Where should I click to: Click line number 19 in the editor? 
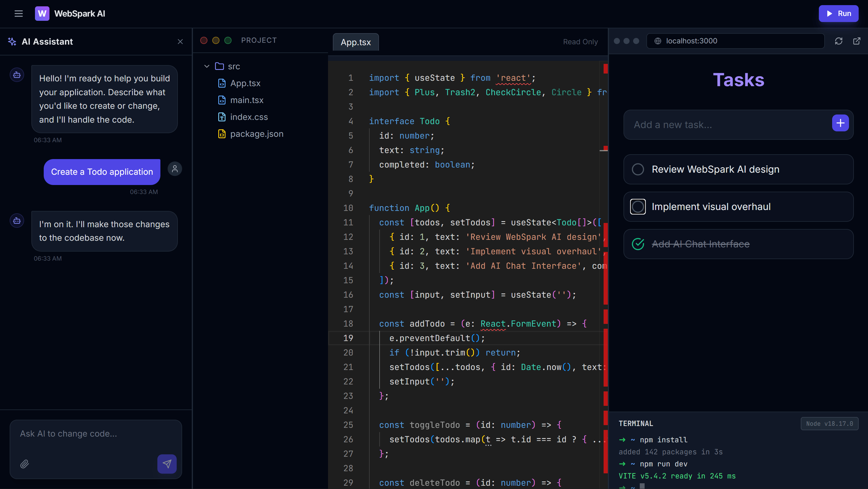tap(348, 338)
